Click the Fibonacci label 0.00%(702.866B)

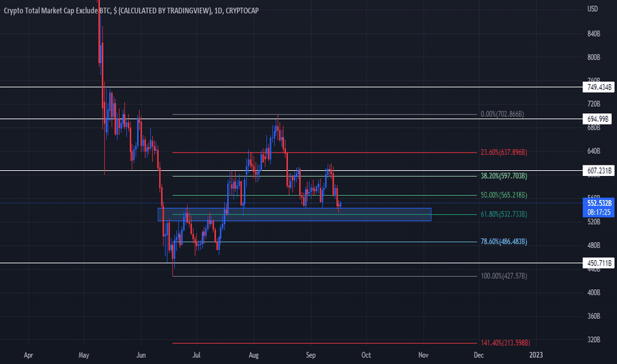point(502,114)
